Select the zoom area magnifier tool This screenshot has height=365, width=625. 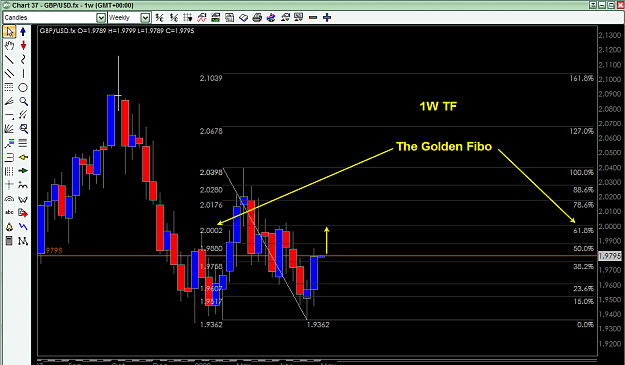pos(23,129)
